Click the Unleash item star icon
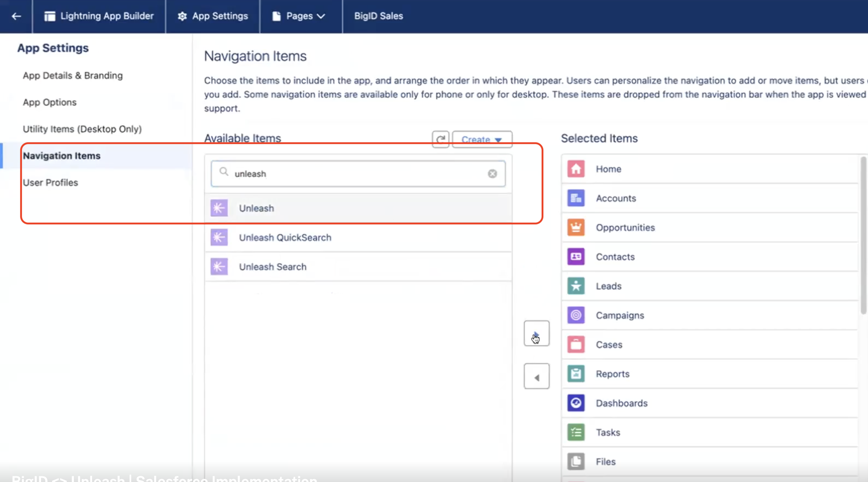868x482 pixels. pos(219,208)
